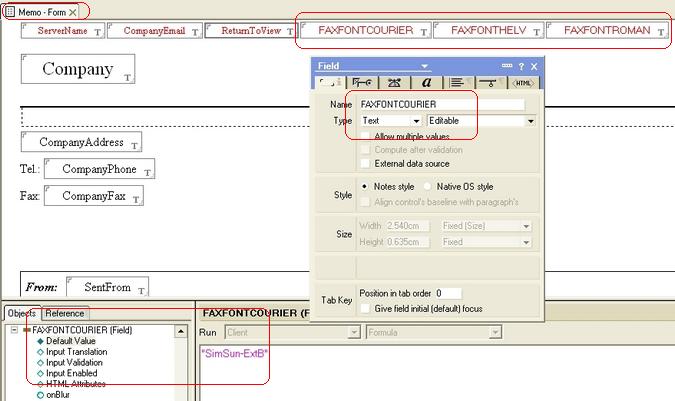The width and height of the screenshot is (675, 401).
Task: Select the ServerName field on the form
Action: coord(63,31)
